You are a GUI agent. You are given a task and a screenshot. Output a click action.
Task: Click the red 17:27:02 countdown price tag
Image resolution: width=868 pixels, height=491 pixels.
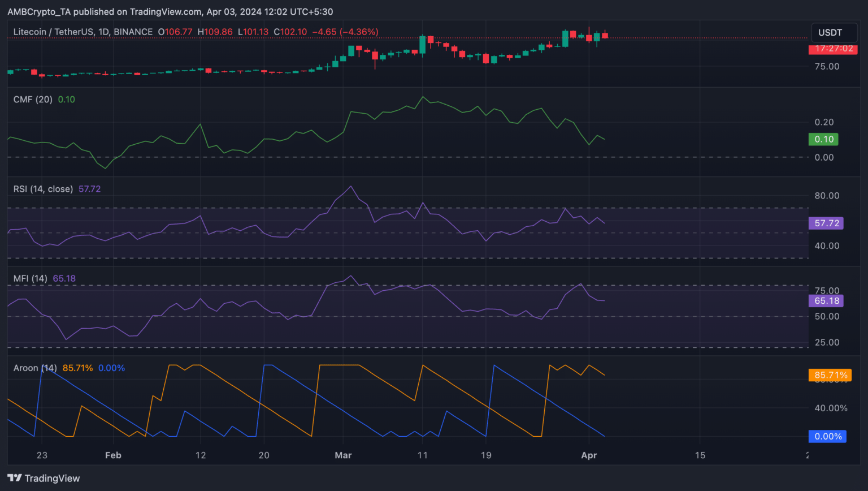pyautogui.click(x=833, y=49)
